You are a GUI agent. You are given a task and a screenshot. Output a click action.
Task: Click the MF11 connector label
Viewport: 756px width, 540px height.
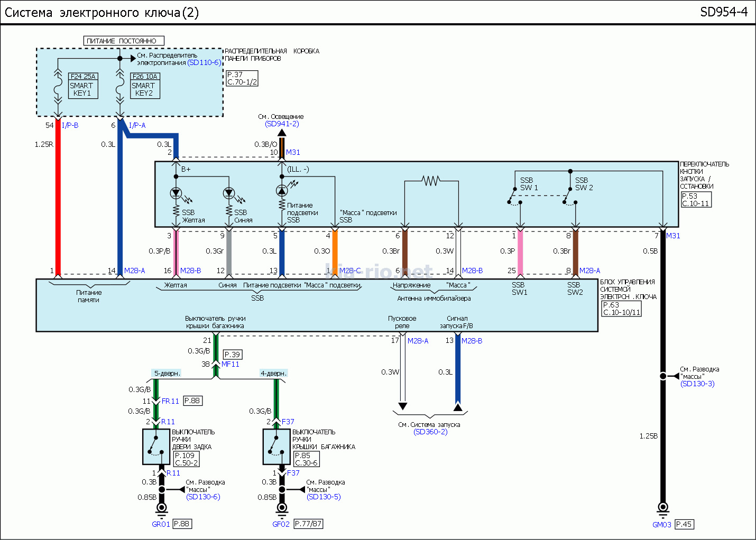tap(230, 364)
